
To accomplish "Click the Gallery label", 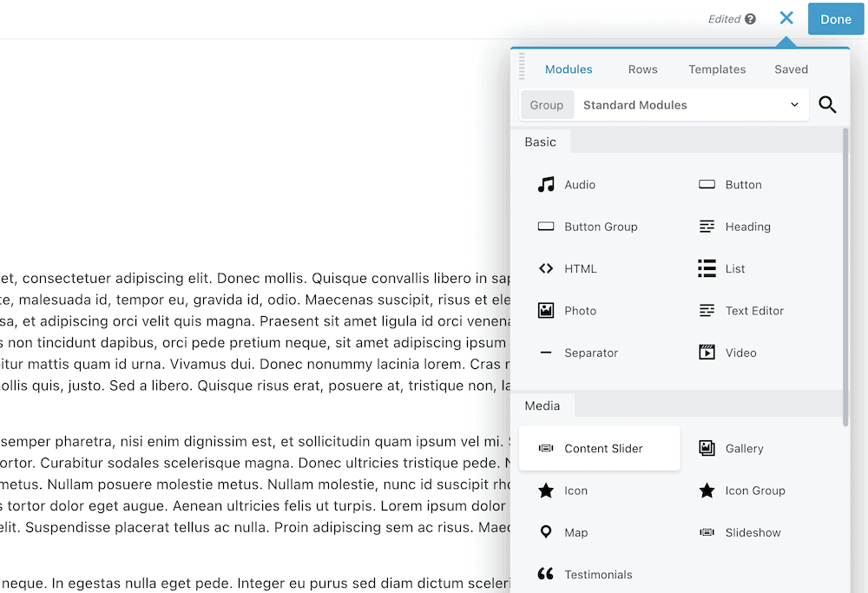I will (x=744, y=449).
